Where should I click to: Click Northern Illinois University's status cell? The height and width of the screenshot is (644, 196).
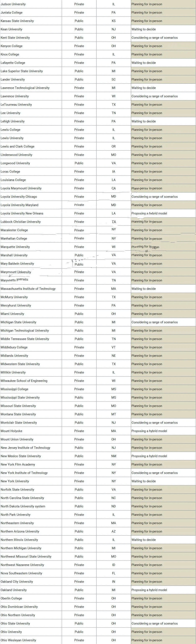coord(143,540)
